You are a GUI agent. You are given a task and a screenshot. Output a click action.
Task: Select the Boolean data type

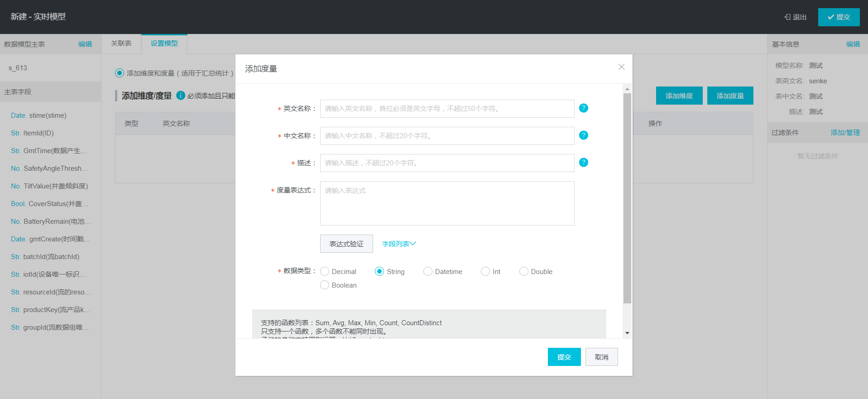pos(325,285)
